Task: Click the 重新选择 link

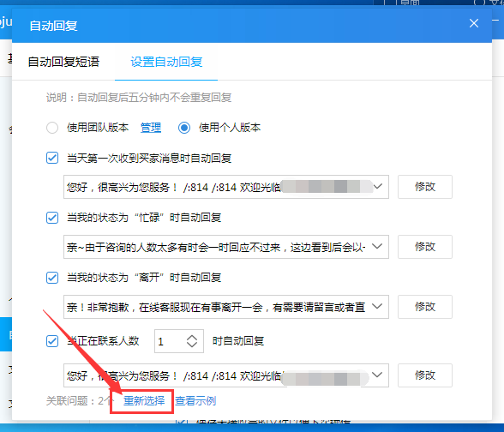Action: point(144,401)
